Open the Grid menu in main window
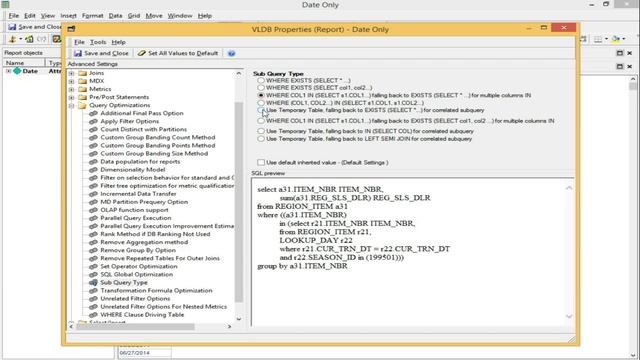 134,16
